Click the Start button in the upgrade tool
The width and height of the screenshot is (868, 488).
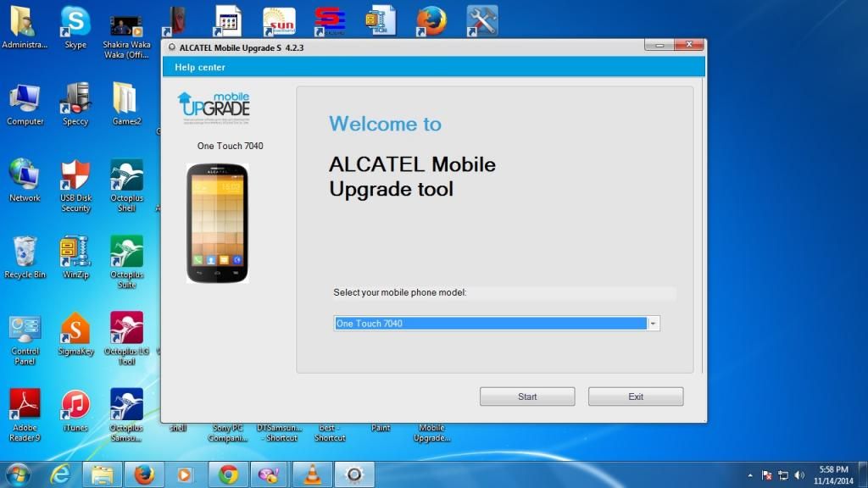(527, 396)
